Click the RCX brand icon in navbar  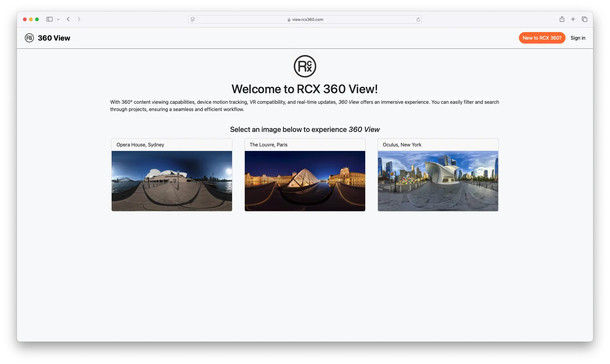(29, 38)
